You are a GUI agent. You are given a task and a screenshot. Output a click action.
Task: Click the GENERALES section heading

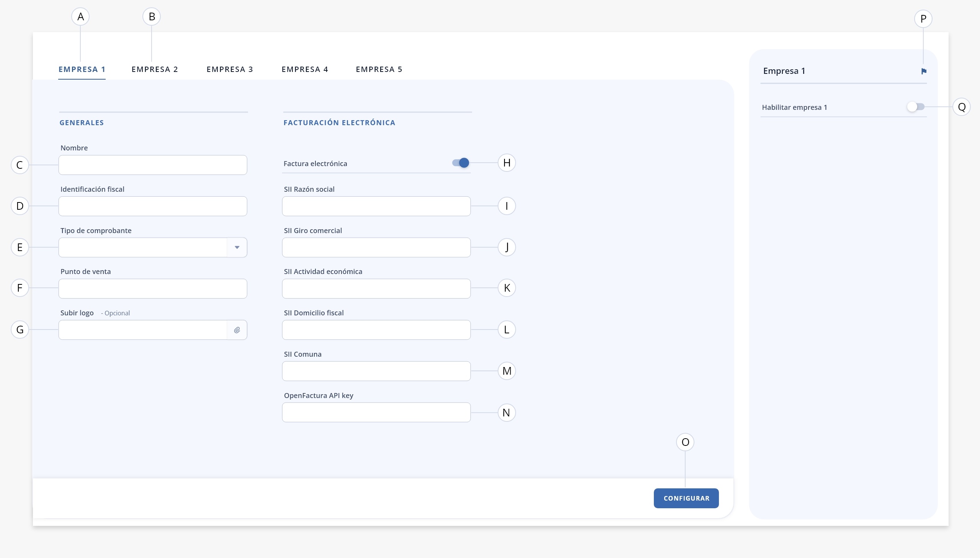click(x=82, y=122)
